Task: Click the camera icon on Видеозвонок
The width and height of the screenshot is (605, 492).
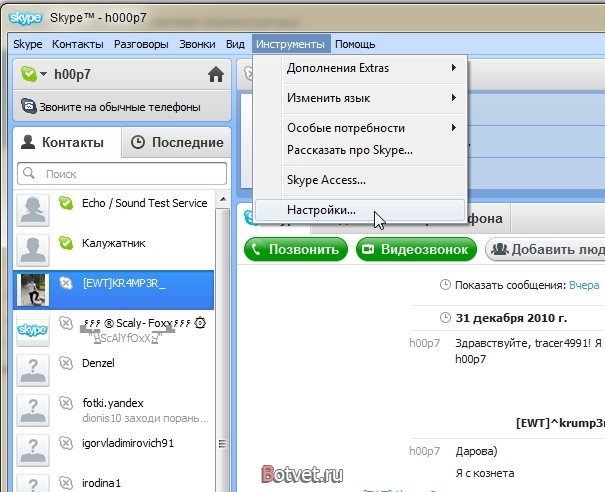Action: tap(368, 249)
